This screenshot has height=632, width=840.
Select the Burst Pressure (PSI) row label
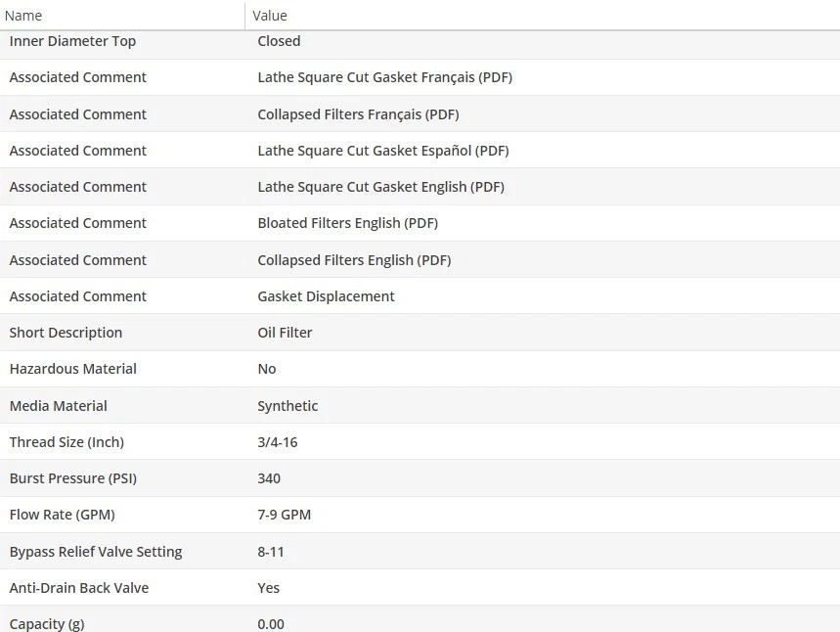click(72, 478)
